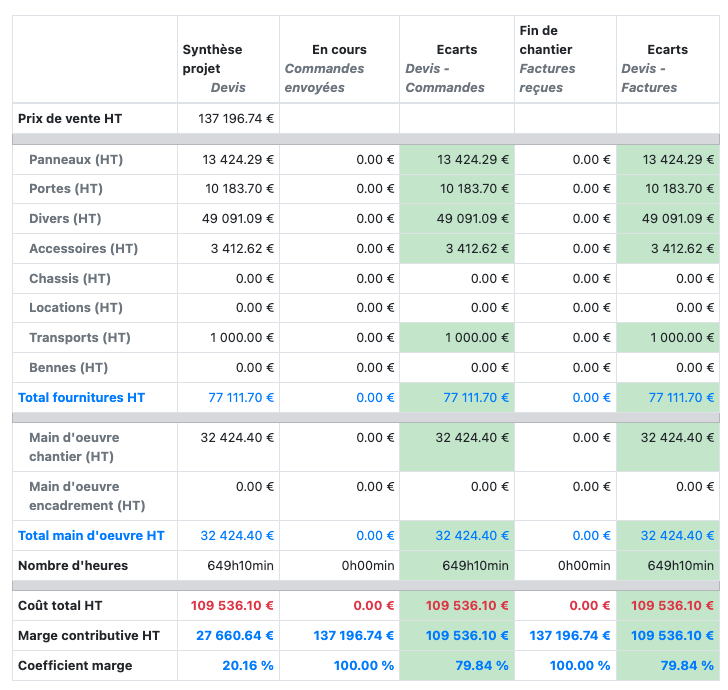Click the Divers (HT) Devis value 49 091.09 €

[x=238, y=218]
